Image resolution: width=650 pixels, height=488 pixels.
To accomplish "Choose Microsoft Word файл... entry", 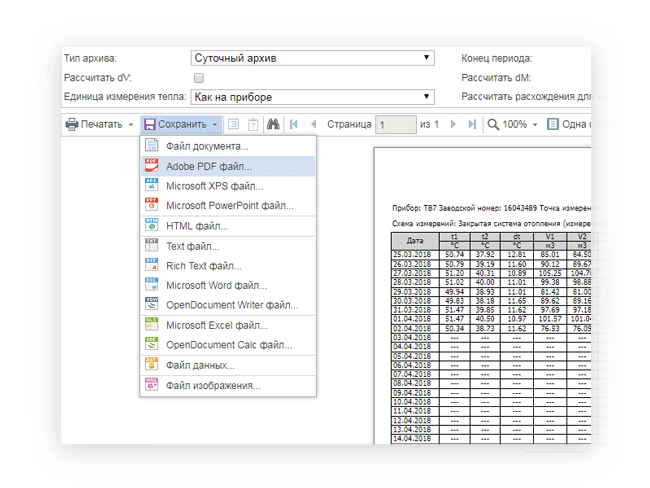I will tap(228, 285).
